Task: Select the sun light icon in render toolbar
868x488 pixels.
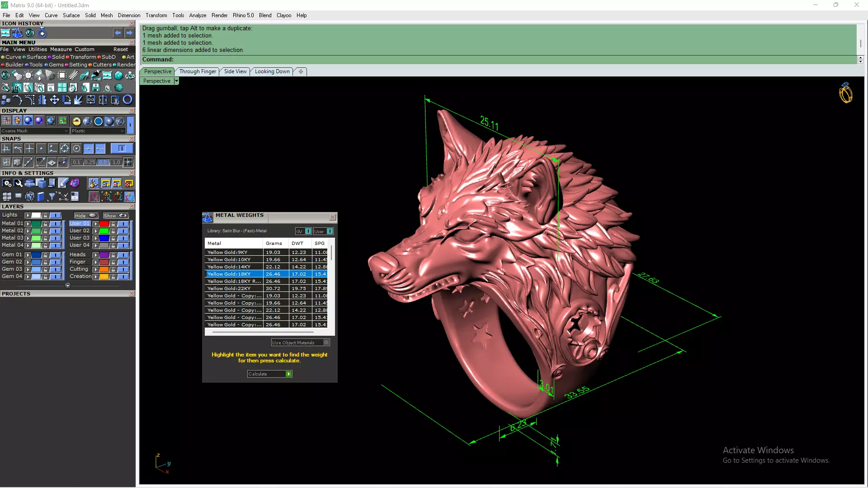Action: point(28,75)
